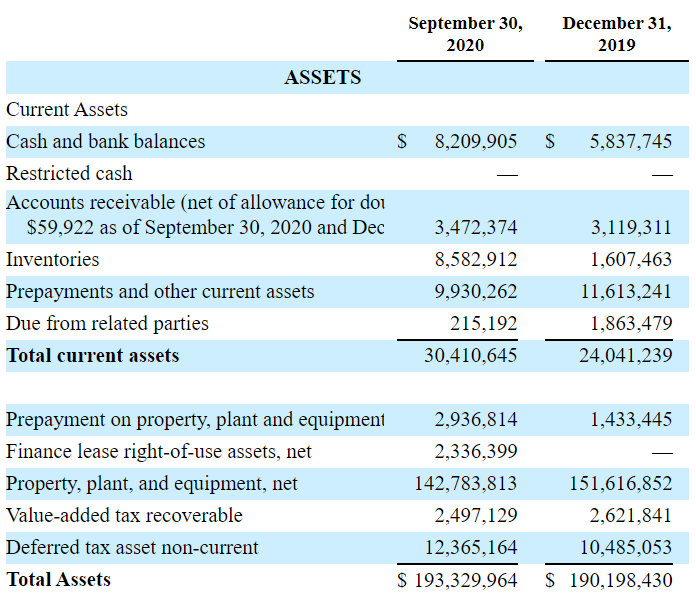This screenshot has height=593, width=696.
Task: Click the cash value 8,209,905
Action: point(476,142)
